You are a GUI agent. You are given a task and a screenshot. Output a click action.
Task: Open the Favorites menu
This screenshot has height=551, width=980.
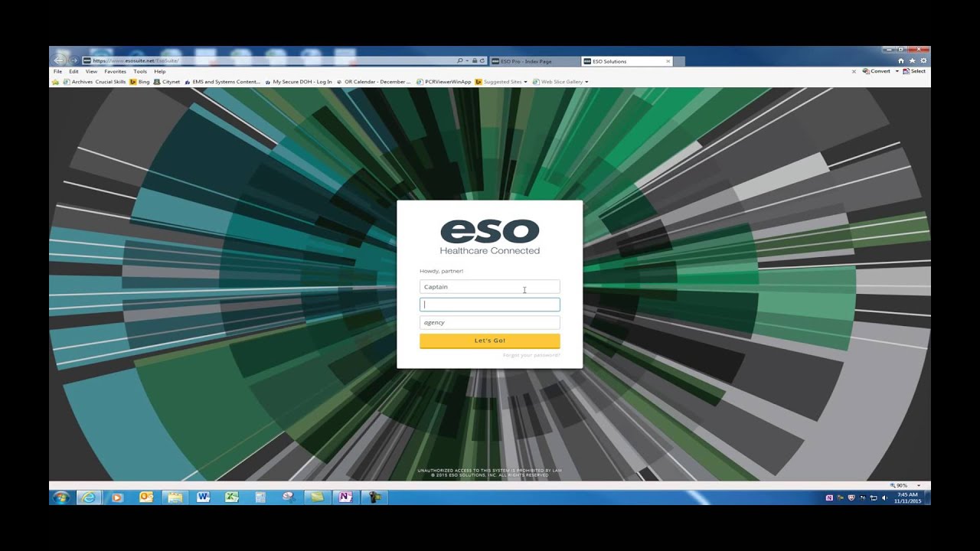click(x=115, y=71)
